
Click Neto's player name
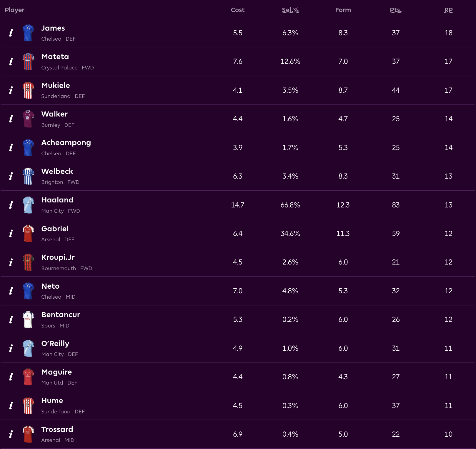[x=50, y=286]
